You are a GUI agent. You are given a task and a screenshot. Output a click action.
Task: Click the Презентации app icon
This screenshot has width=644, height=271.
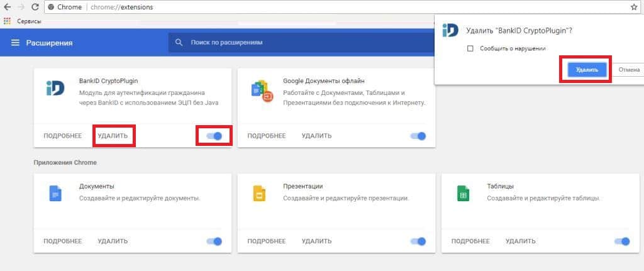pyautogui.click(x=259, y=194)
